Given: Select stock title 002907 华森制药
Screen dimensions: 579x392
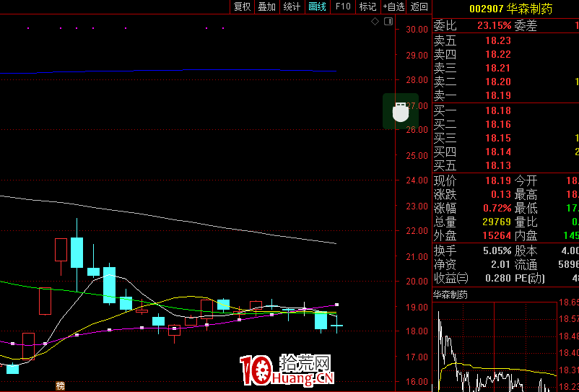Looking at the screenshot, I should tap(510, 9).
